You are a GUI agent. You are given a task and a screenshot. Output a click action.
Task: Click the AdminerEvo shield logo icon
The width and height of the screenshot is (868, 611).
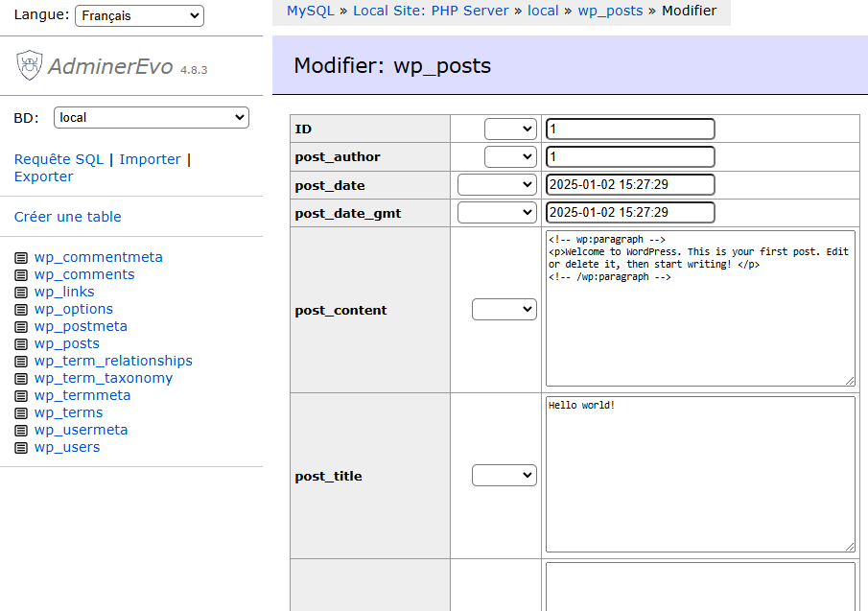point(29,65)
